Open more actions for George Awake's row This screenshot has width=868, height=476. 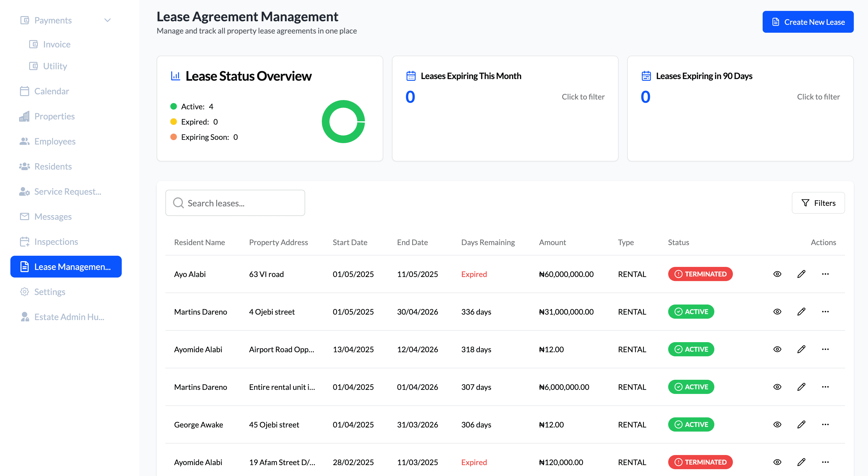coord(825,424)
